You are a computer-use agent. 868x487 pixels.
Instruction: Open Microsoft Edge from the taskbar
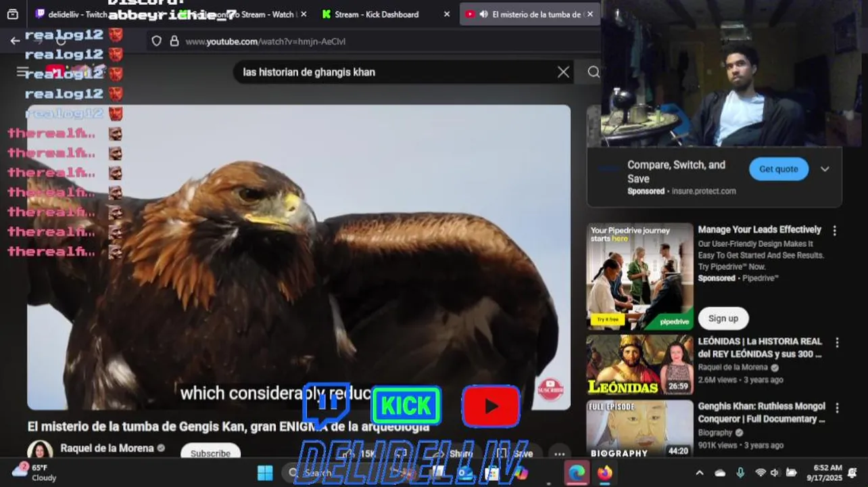click(x=577, y=473)
